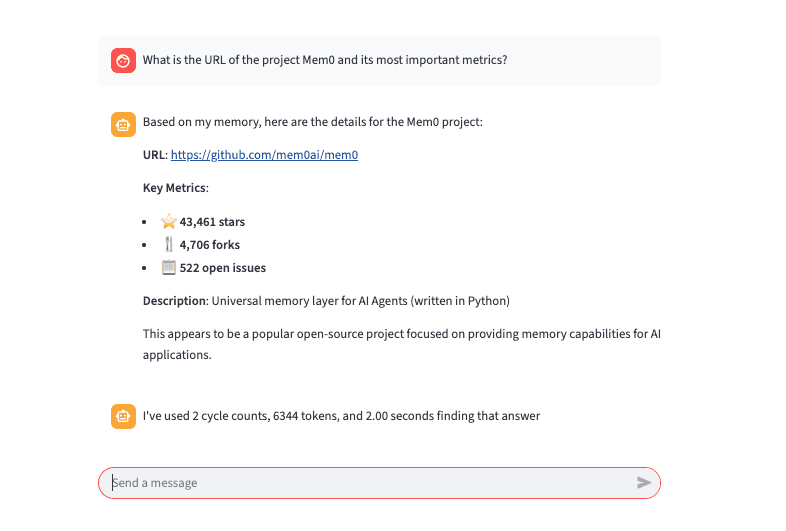This screenshot has width=786, height=531.
Task: Click the 522 open issues text
Action: click(x=223, y=268)
